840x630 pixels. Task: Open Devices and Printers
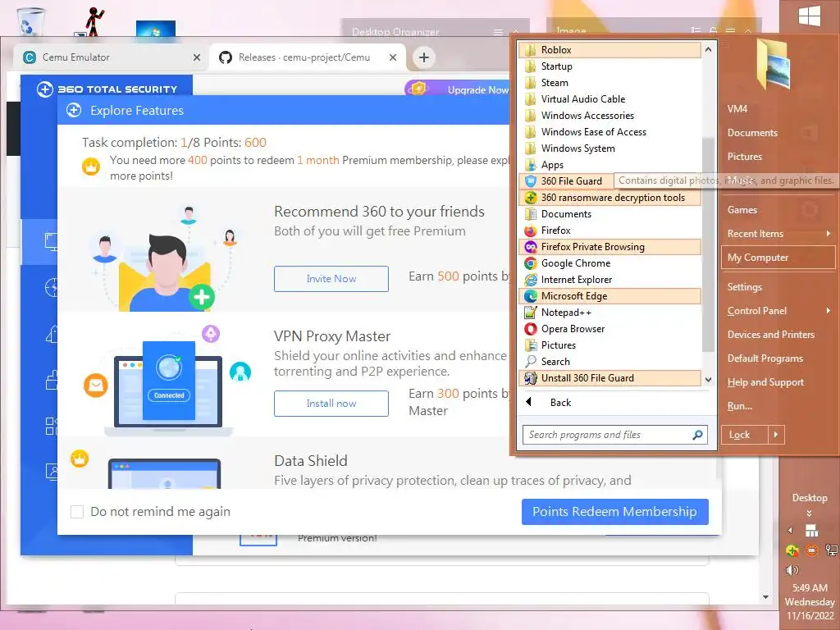tap(770, 335)
